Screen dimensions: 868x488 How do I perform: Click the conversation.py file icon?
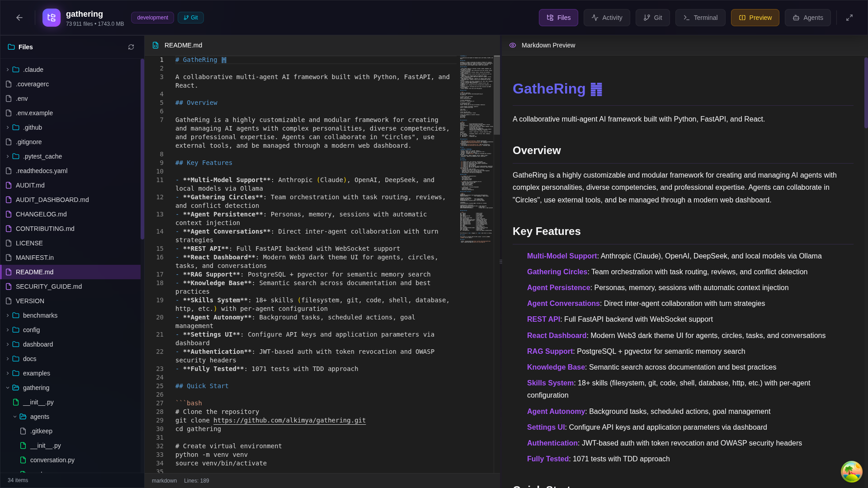pos(23,460)
